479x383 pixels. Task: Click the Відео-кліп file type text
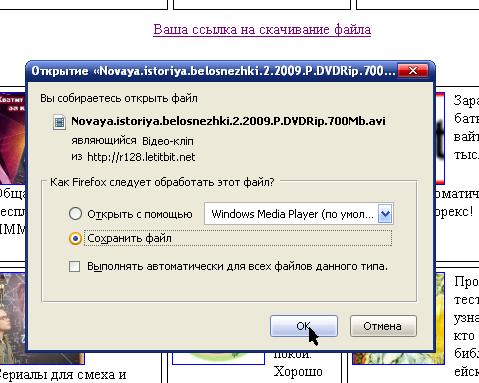pos(168,141)
